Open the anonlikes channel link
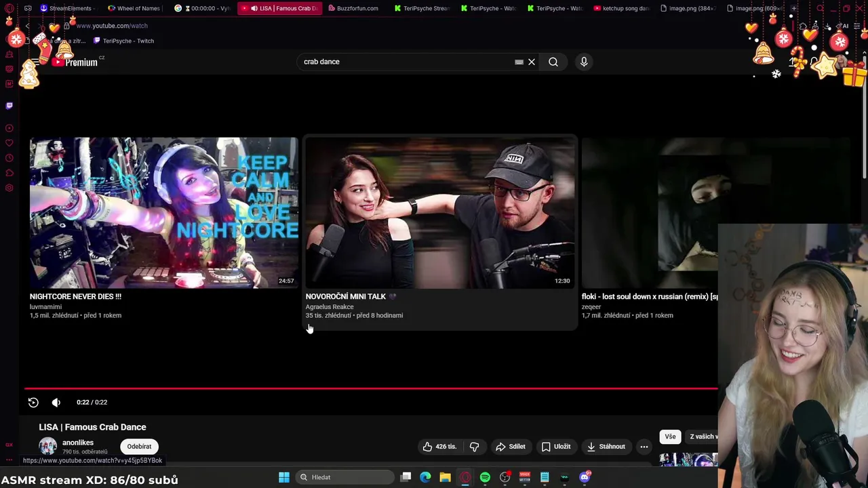This screenshot has height=488, width=868. coord(78,443)
